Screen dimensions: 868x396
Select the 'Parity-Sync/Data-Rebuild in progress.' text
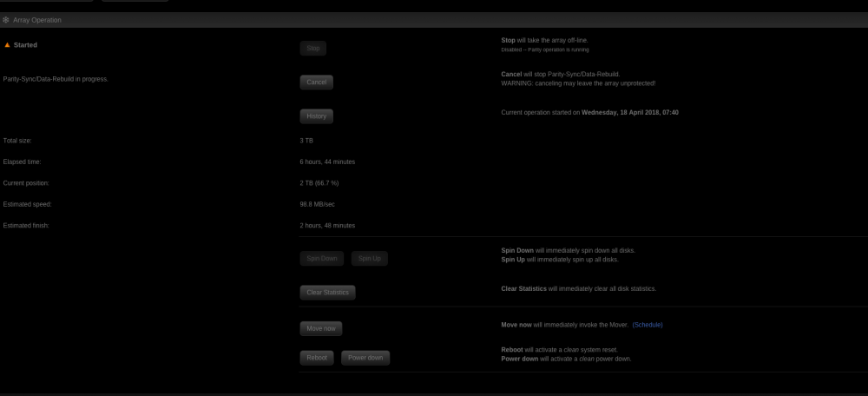56,79
